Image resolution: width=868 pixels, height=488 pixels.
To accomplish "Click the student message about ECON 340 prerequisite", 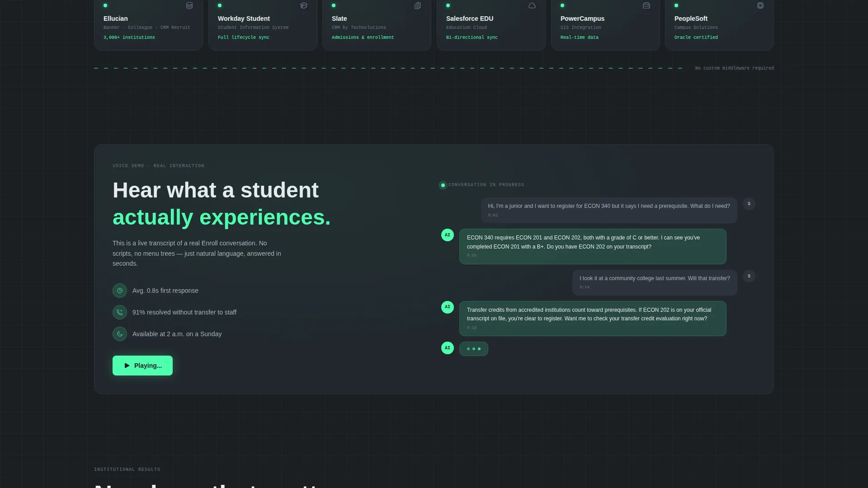I will pos(609,210).
